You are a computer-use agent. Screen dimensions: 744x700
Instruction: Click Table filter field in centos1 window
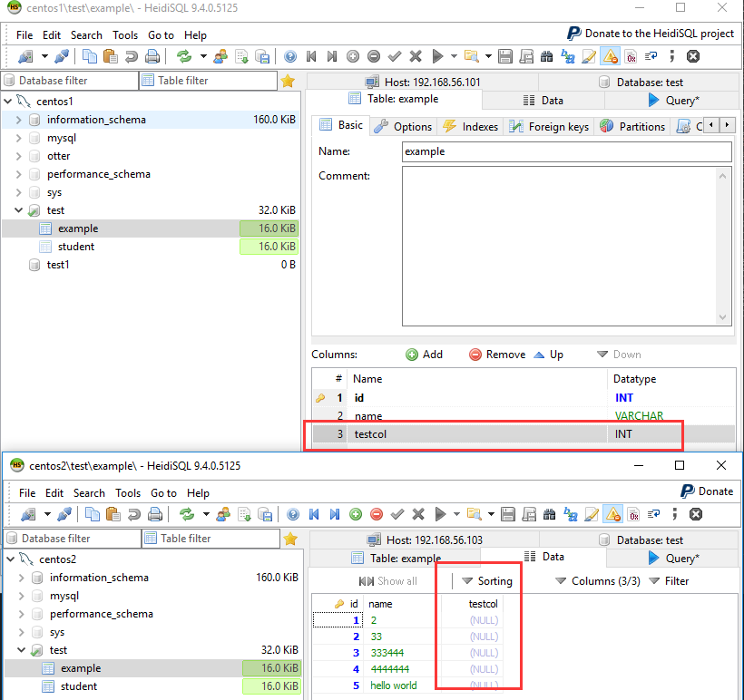coord(209,81)
